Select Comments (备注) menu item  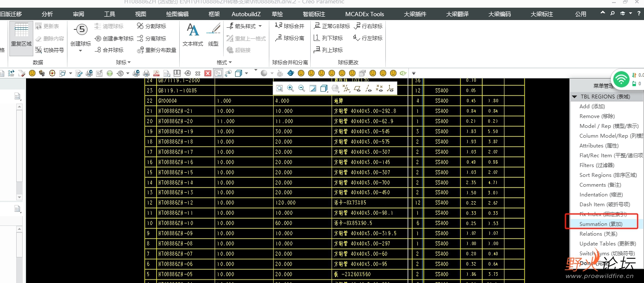tap(600, 185)
